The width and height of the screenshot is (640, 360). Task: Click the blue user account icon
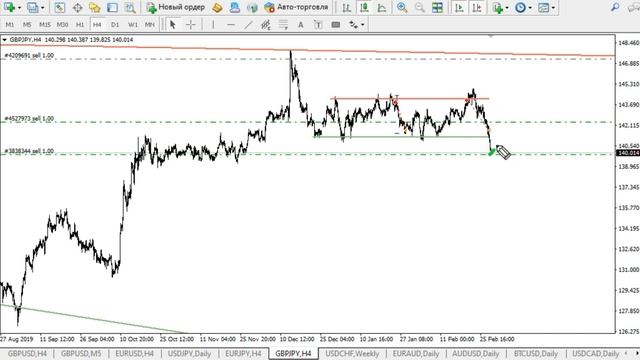(235, 7)
